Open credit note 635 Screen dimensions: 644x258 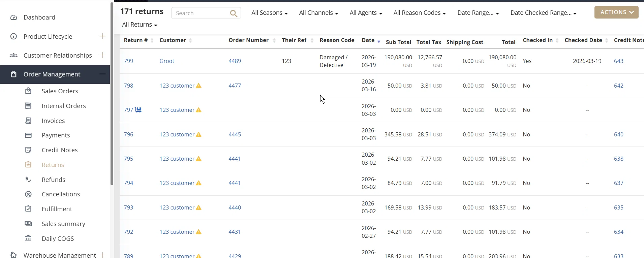click(x=619, y=207)
